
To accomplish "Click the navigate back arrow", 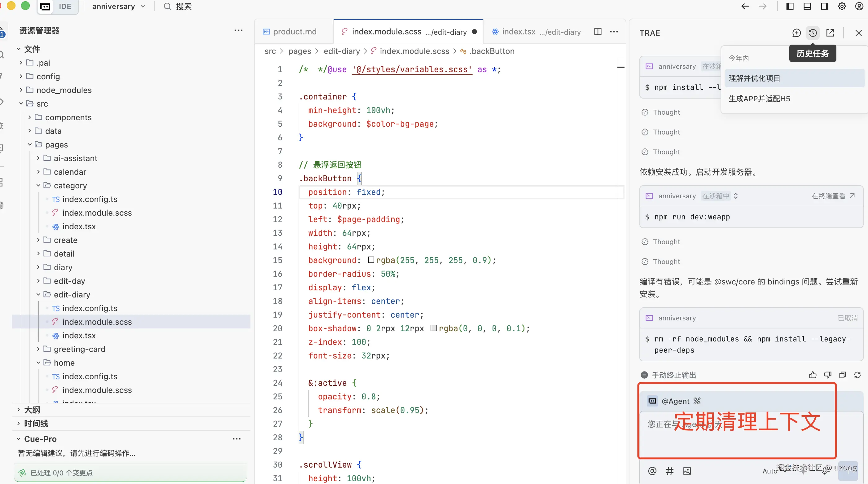I will pos(745,7).
